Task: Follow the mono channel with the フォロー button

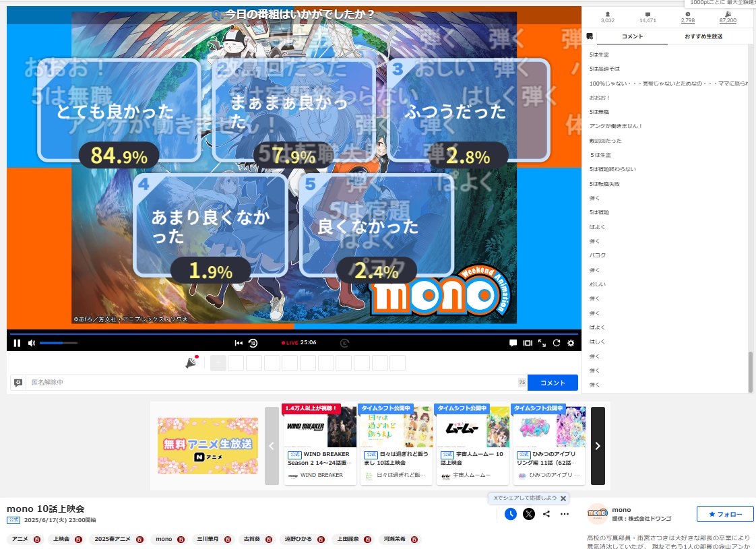Action: pos(724,514)
